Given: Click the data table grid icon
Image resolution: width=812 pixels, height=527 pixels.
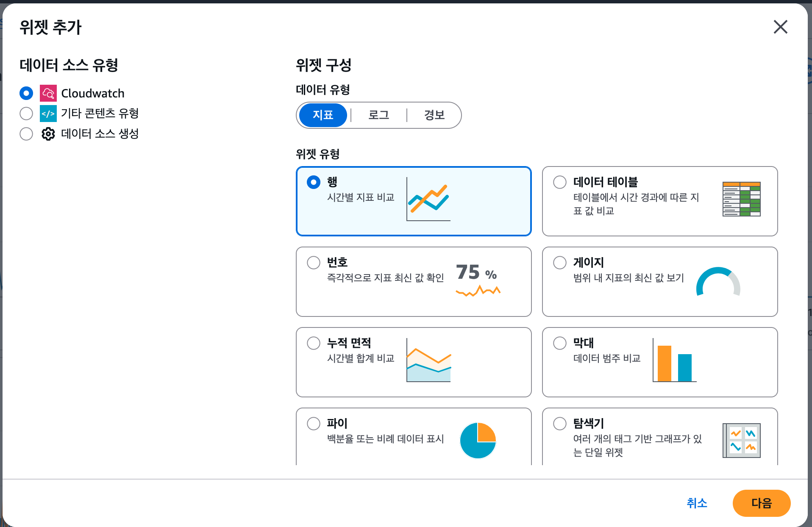Looking at the screenshot, I should [741, 199].
